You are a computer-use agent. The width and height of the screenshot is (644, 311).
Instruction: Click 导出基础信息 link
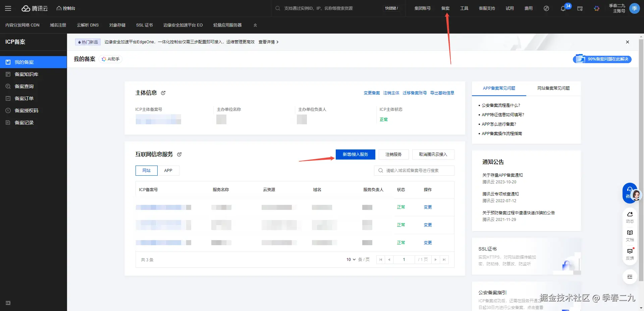[x=442, y=93]
